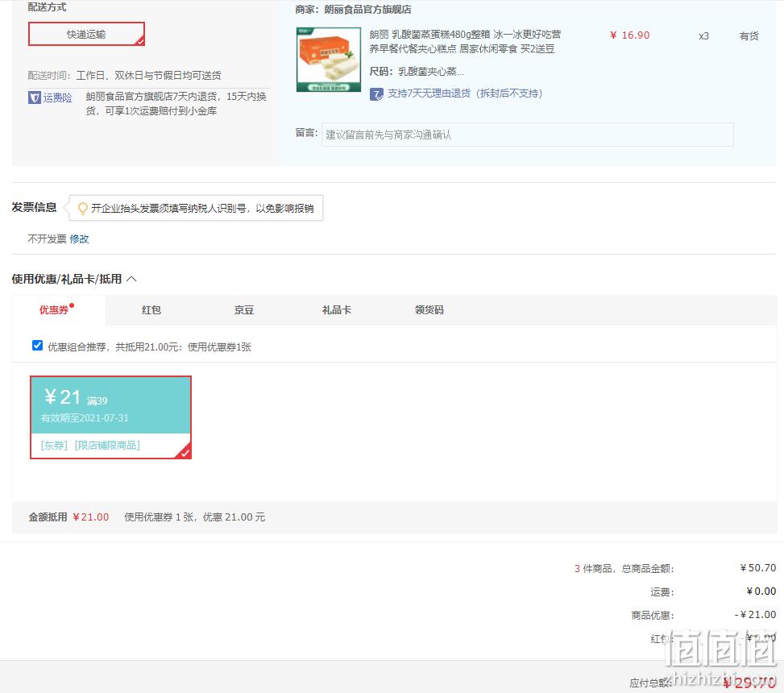This screenshot has height=693, width=784.
Task: Click the 有货 stock status
Action: (749, 36)
